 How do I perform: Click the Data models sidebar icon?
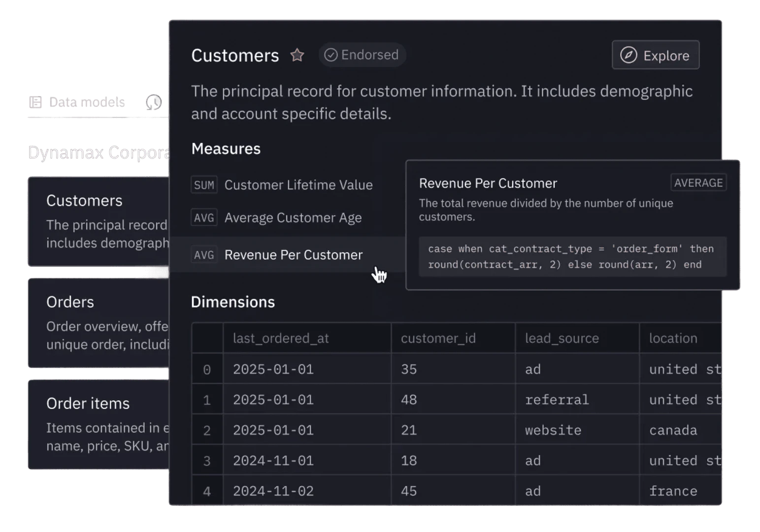click(x=35, y=101)
